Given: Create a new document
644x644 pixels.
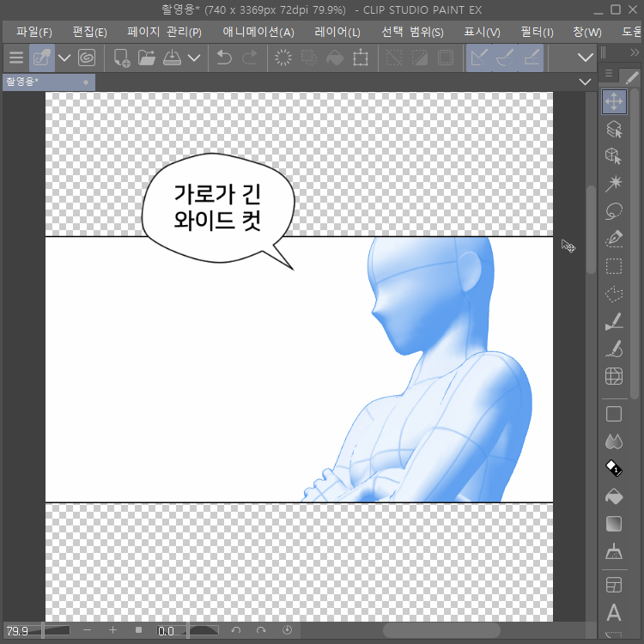Looking at the screenshot, I should click(122, 58).
